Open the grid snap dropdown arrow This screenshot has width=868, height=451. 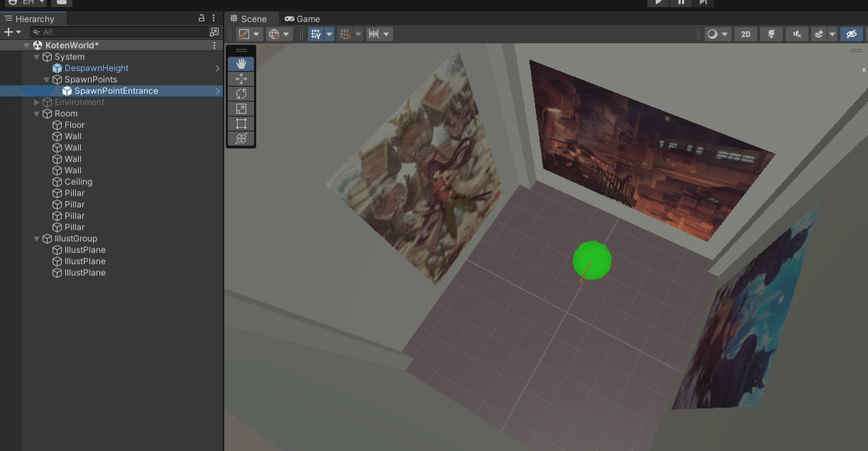click(357, 34)
